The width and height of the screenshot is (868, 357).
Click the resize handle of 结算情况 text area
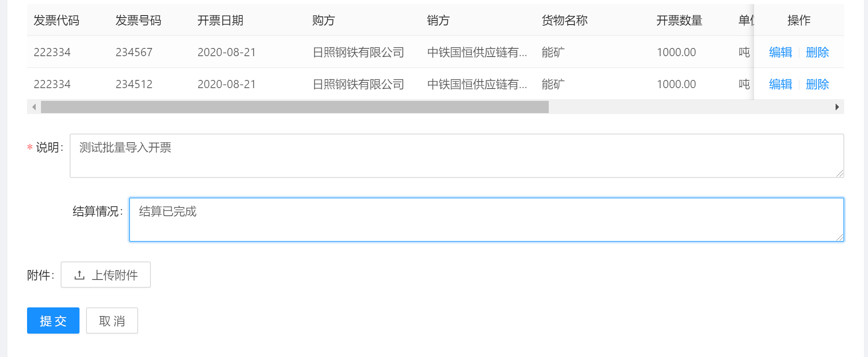pyautogui.click(x=839, y=237)
